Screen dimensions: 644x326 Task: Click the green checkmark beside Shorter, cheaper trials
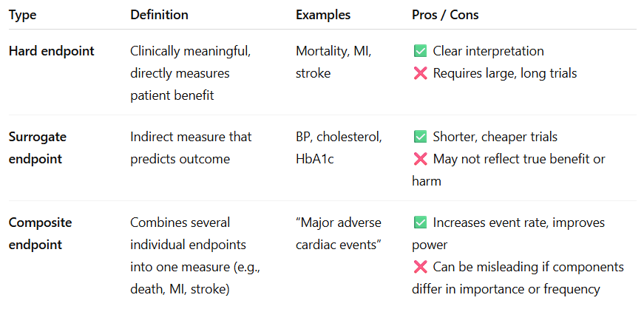pos(420,137)
